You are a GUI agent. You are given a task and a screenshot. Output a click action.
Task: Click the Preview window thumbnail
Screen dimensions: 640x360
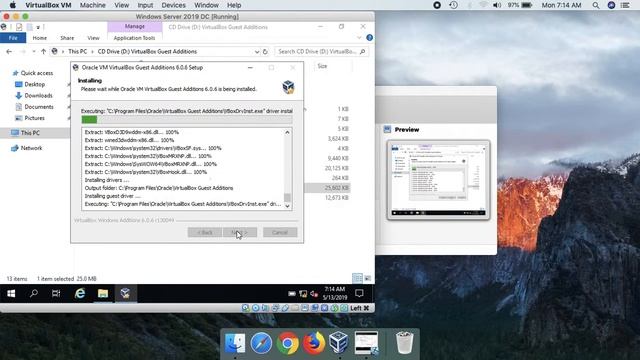point(438,180)
